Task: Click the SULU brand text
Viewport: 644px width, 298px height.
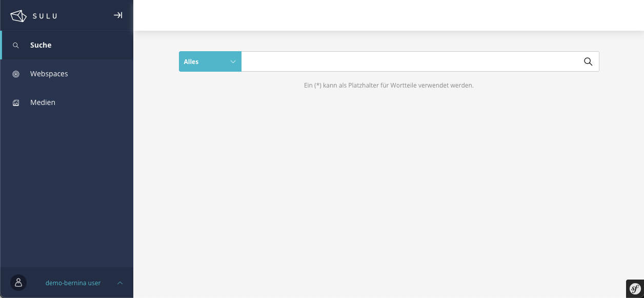Action: pyautogui.click(x=45, y=16)
